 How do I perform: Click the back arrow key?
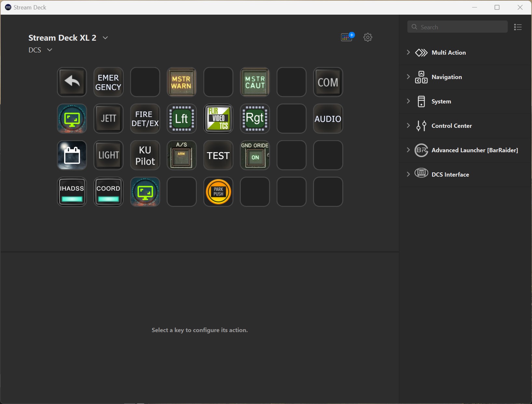tap(72, 82)
